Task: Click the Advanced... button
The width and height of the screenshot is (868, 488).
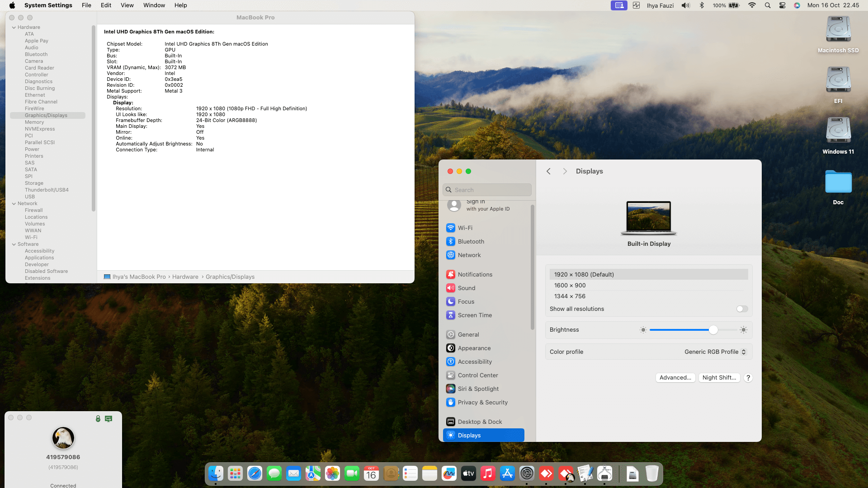Action: click(675, 378)
